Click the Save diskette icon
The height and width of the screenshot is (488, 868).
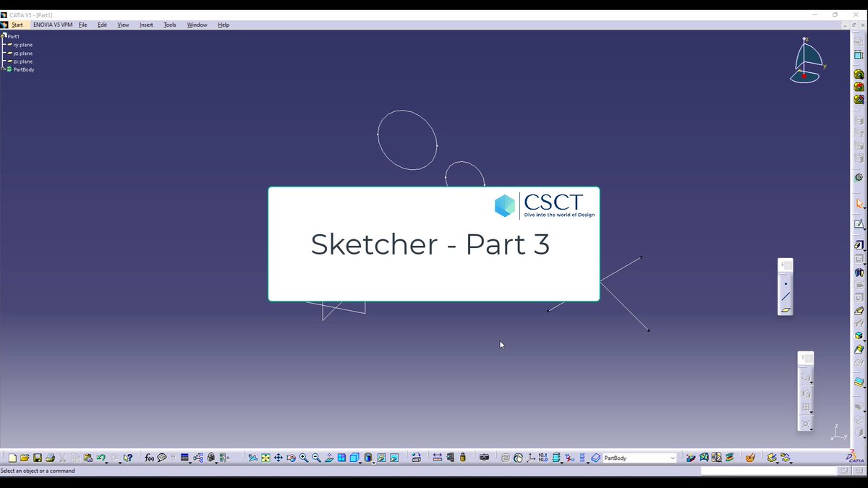coord(38,458)
